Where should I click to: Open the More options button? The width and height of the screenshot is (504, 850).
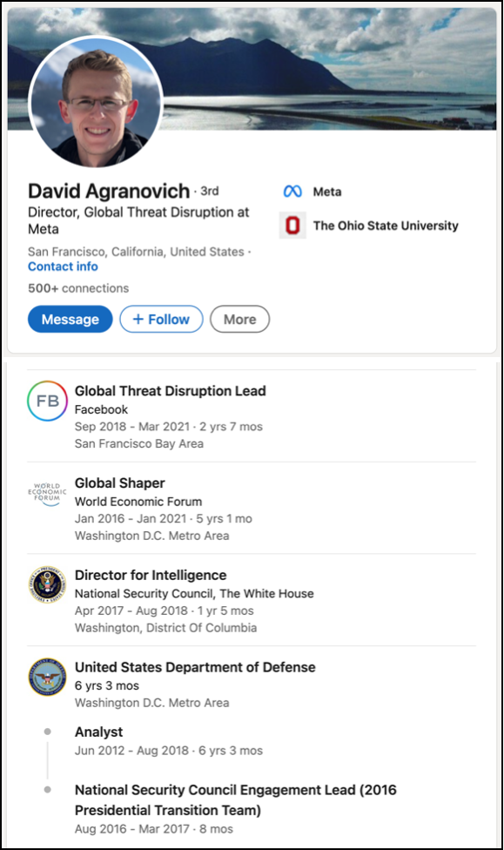coord(239,320)
